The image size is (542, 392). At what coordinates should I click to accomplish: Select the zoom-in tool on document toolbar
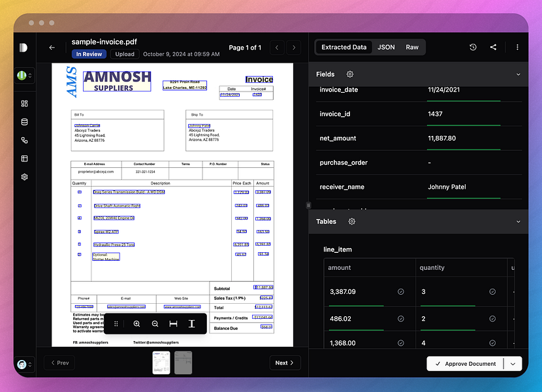(136, 323)
